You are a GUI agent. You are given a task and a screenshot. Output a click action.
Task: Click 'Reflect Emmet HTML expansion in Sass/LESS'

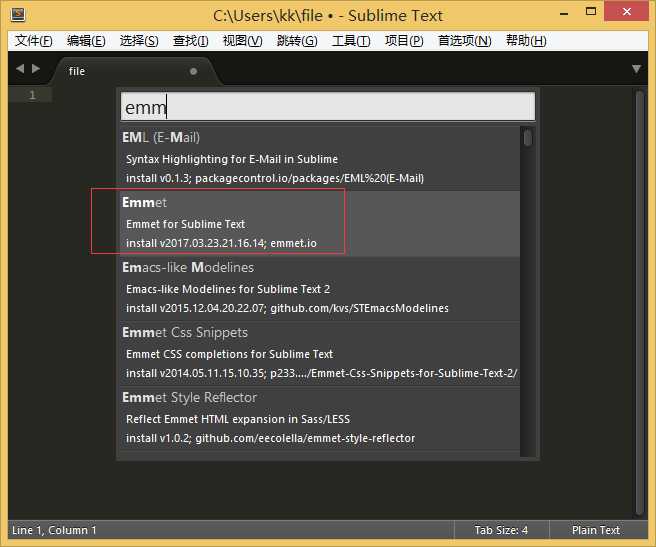click(x=238, y=419)
